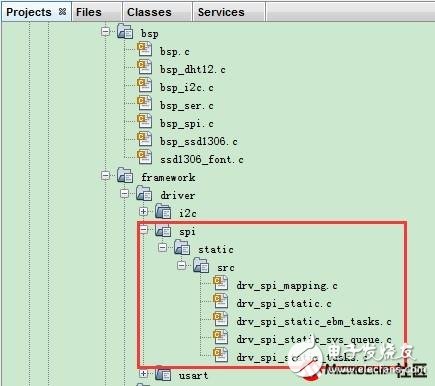Close the Projects tab

click(62, 12)
